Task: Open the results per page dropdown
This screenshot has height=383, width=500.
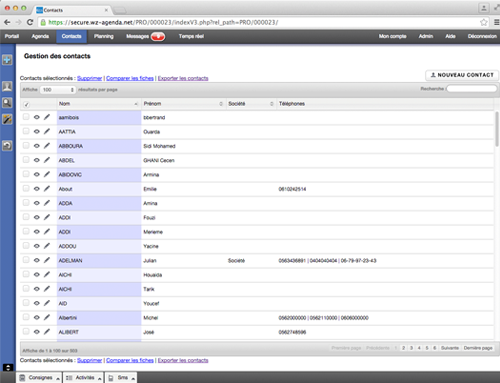Action: tap(58, 90)
